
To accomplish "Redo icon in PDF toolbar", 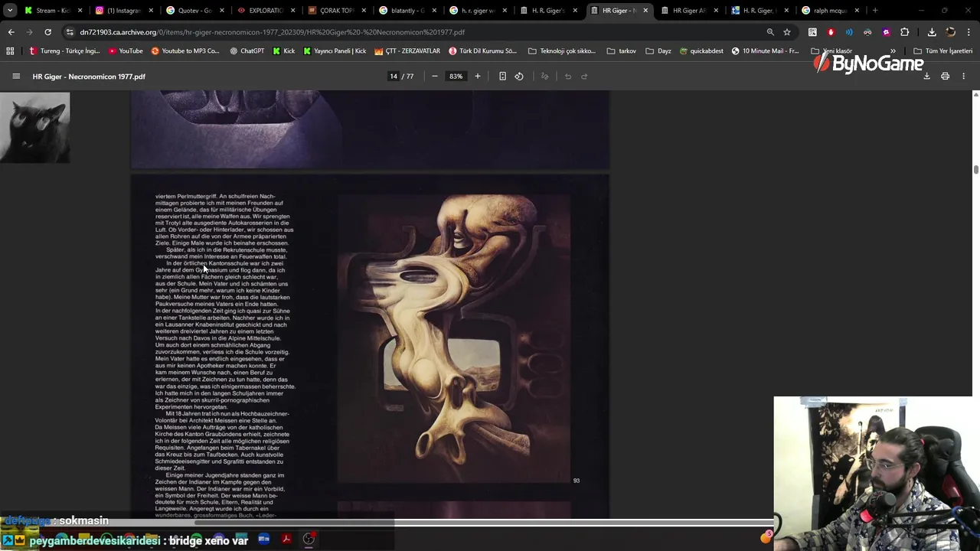I will (x=584, y=77).
